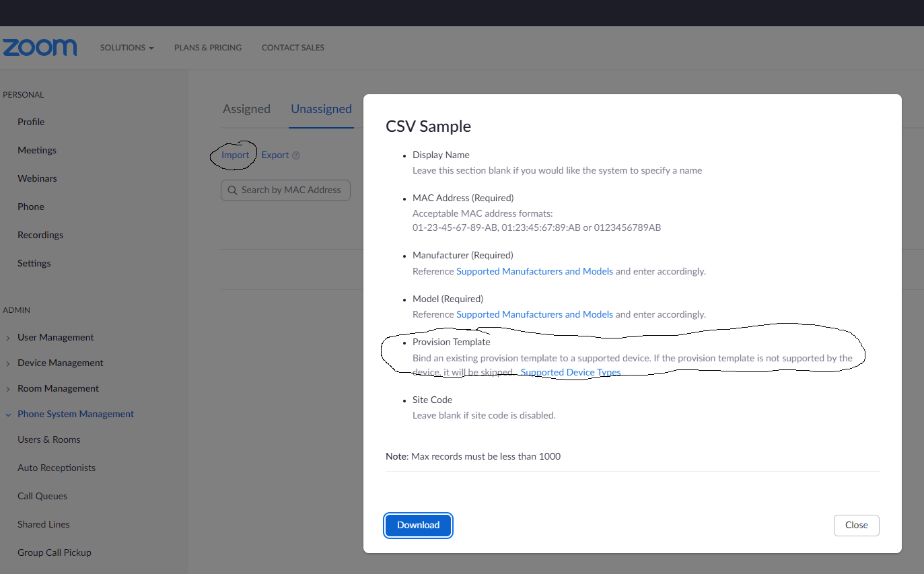Select the Unassigned tab
This screenshot has width=924, height=574.
click(321, 109)
